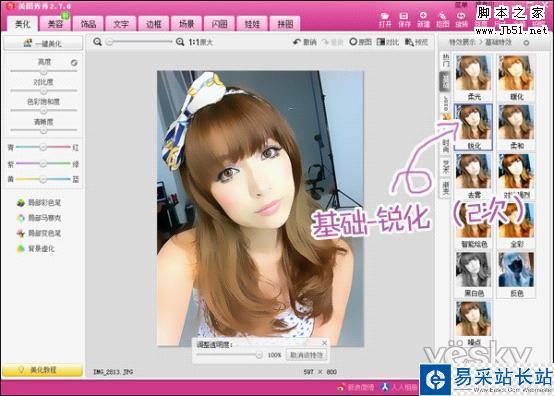Close the 调整透明度 popup
Viewport: 554px width, 396px height.
pyautogui.click(x=324, y=343)
